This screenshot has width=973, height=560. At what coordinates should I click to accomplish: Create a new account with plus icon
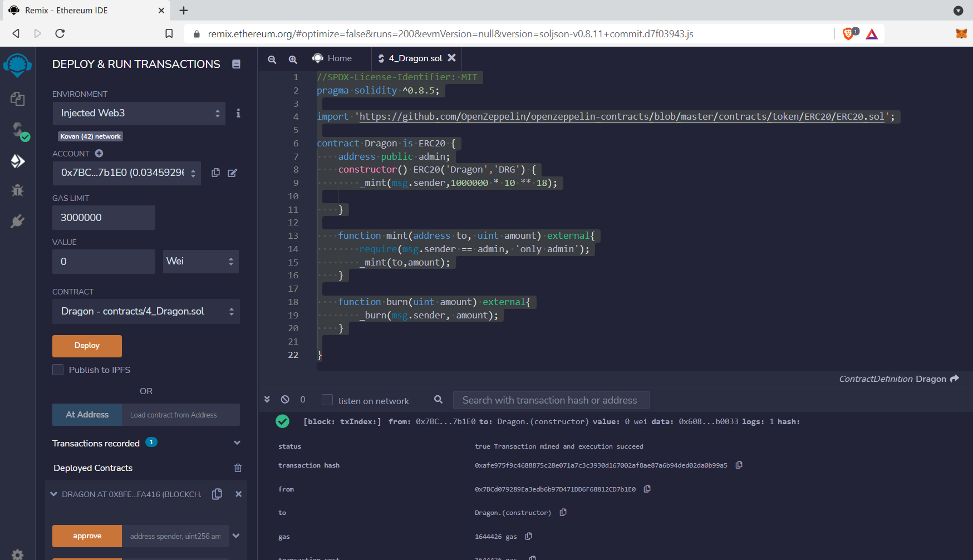point(99,153)
